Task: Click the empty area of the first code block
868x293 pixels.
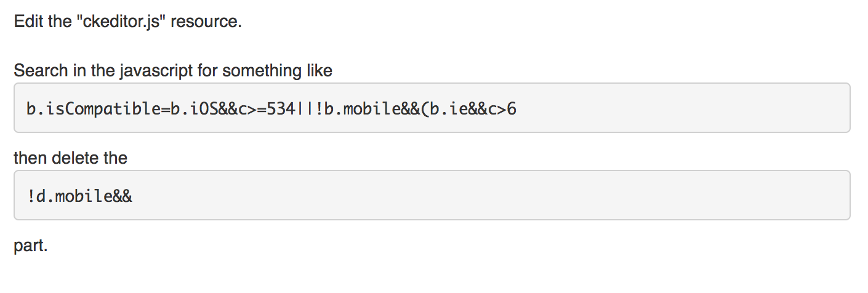Action: coord(677,108)
